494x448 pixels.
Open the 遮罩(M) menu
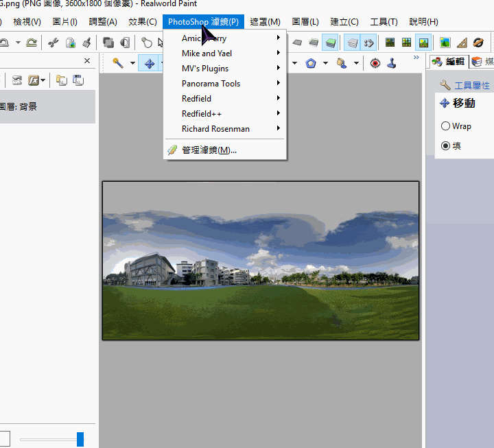coord(265,22)
